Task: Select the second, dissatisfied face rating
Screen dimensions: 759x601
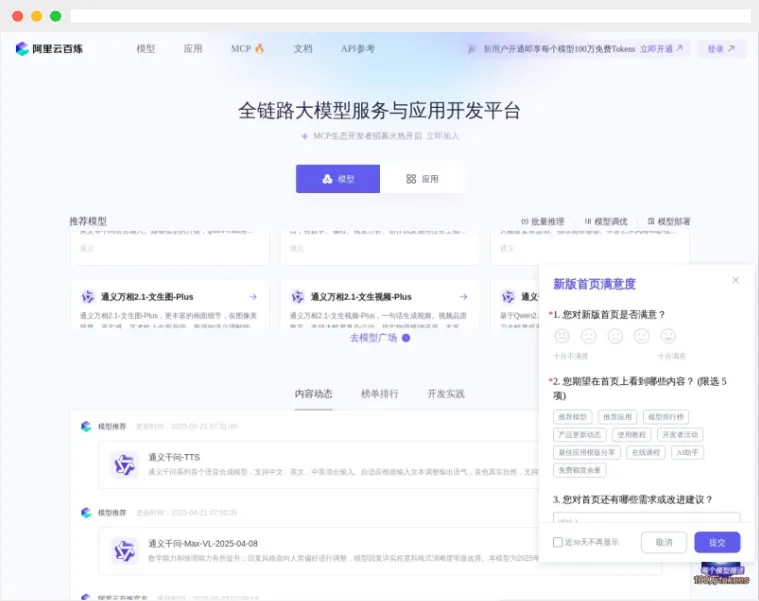Action: click(x=589, y=336)
